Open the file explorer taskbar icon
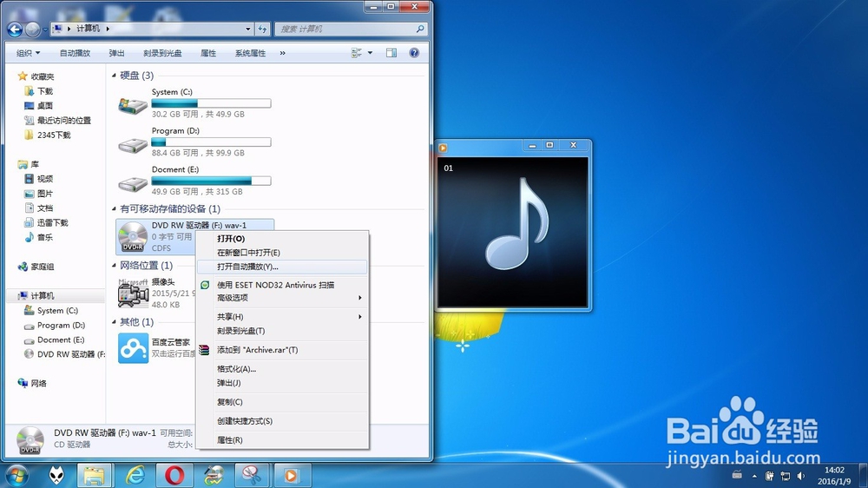The width and height of the screenshot is (868, 488). [94, 475]
